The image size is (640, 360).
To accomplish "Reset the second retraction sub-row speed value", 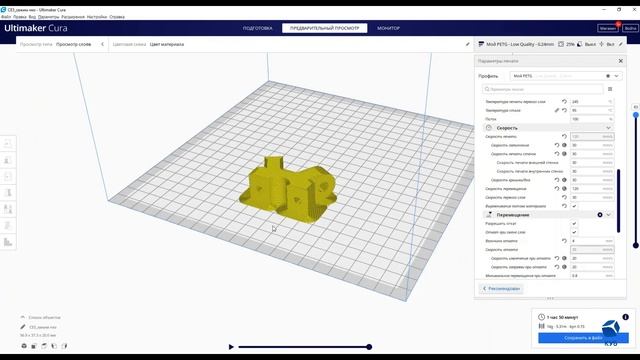I will 557,267.
